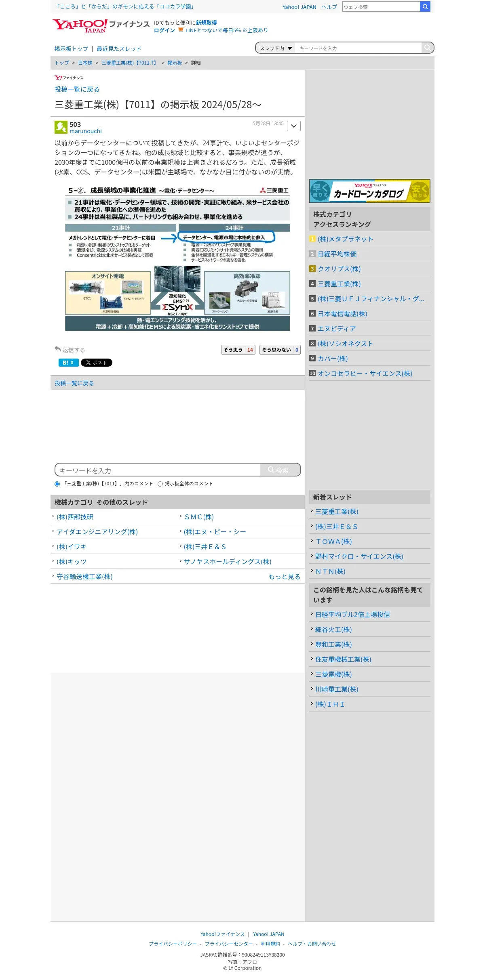This screenshot has width=485, height=980.
Task: Click the LINEとつないで毎日5% promo link
Action: (x=227, y=30)
